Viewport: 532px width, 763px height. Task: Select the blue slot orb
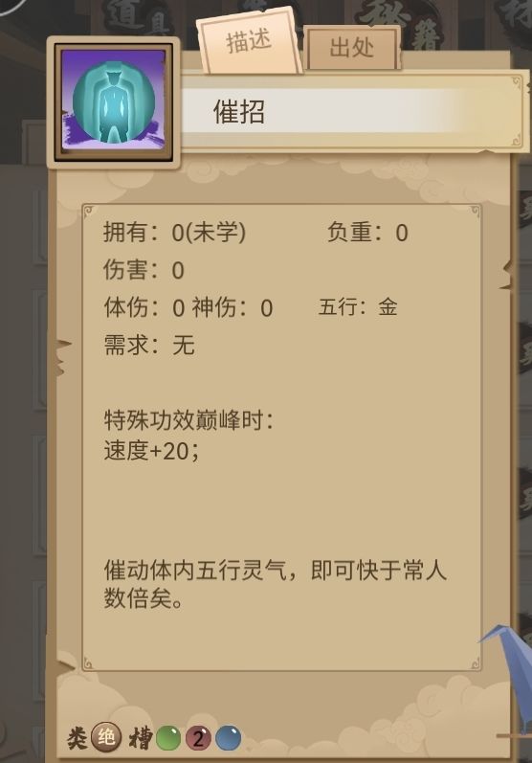[x=228, y=738]
